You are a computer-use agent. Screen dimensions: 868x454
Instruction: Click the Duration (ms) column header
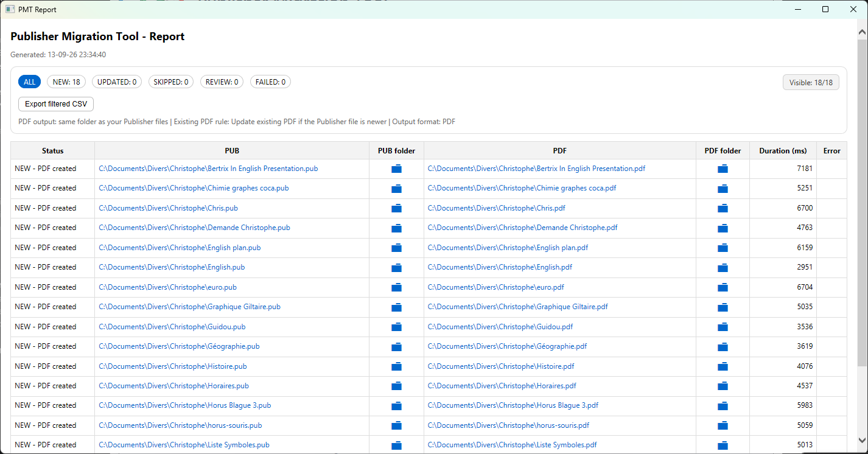[x=783, y=151]
